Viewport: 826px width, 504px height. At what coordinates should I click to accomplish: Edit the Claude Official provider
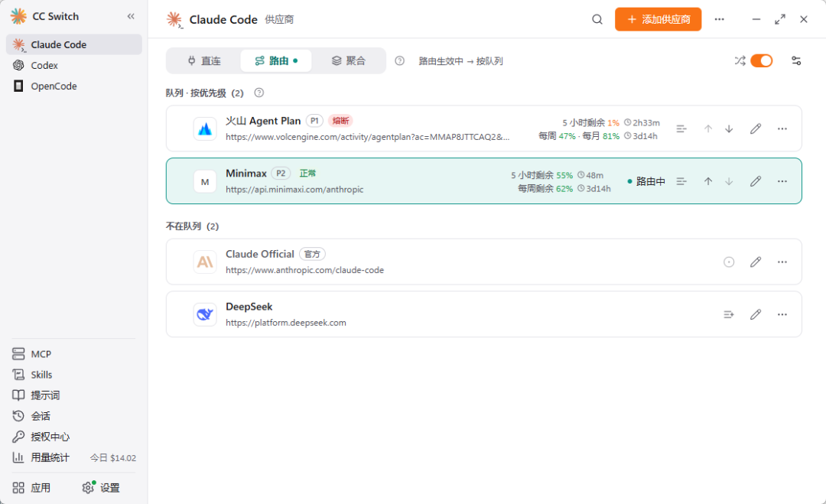tap(756, 262)
